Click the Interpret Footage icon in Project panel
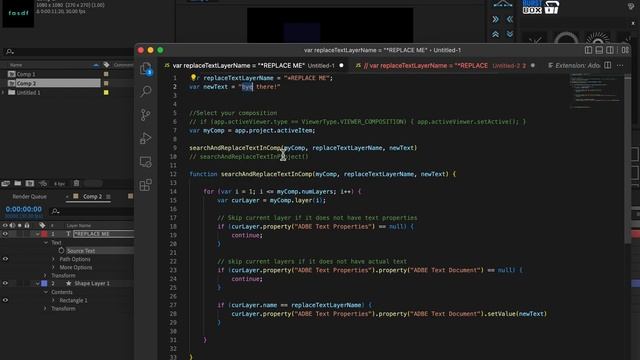The height and width of the screenshot is (360, 640). click(x=5, y=184)
